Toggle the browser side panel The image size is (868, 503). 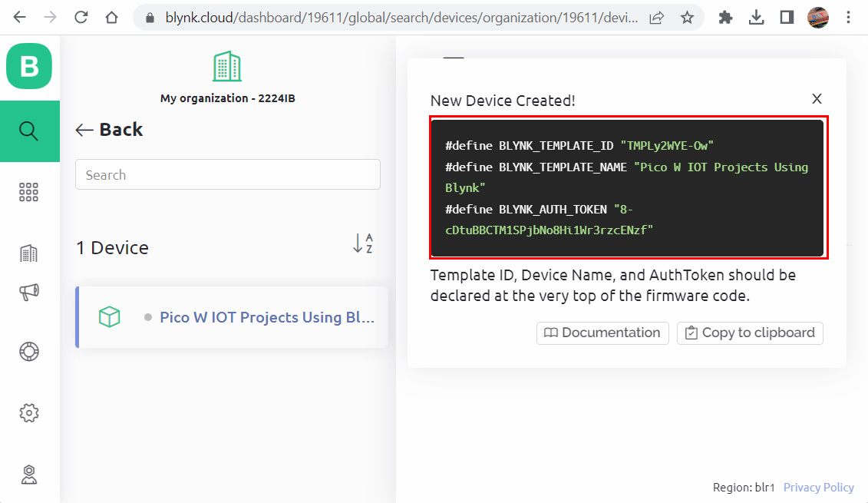coord(787,18)
